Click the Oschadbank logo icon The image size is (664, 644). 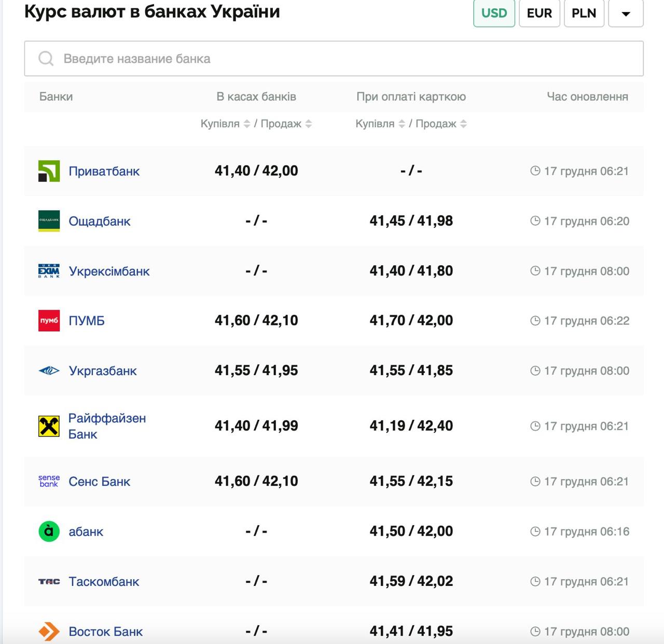coord(49,221)
